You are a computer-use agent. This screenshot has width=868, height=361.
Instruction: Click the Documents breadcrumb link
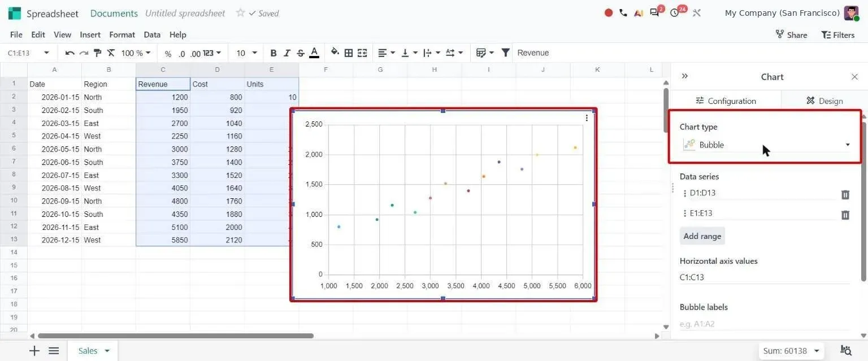114,13
